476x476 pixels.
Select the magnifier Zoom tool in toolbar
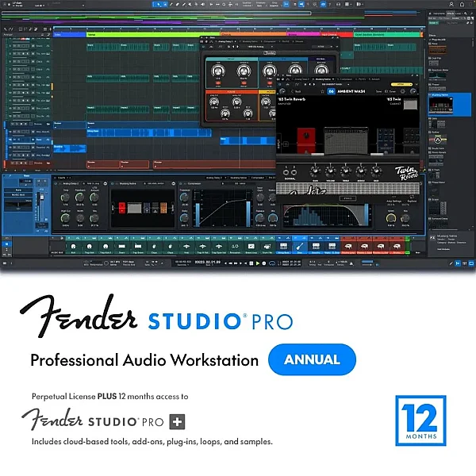point(224,4)
